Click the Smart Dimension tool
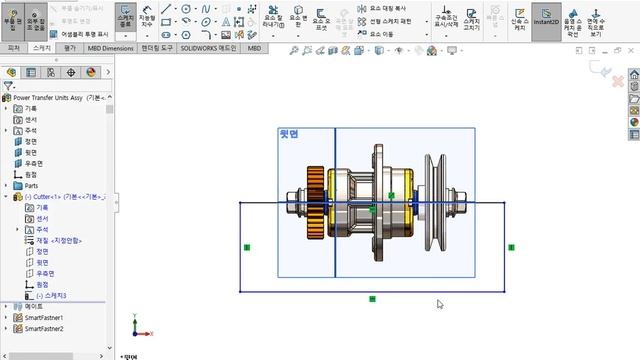 pyautogui.click(x=147, y=16)
